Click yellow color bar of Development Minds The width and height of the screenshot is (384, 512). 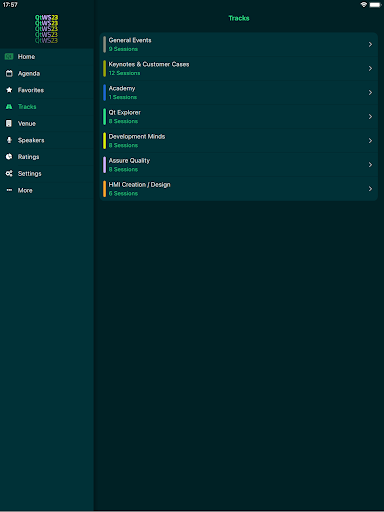(104, 141)
